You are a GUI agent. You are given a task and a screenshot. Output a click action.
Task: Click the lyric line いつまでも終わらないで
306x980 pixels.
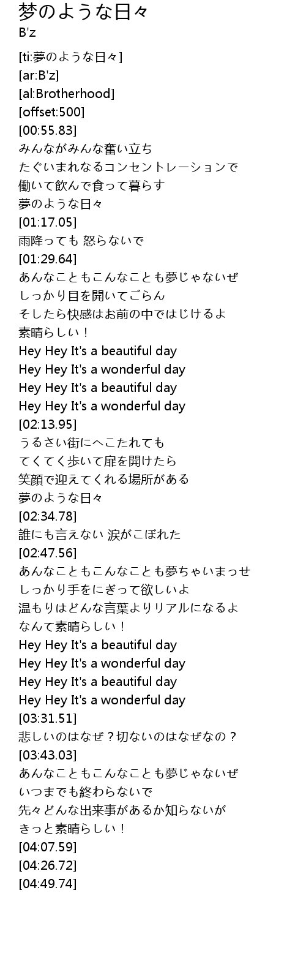click(x=86, y=792)
